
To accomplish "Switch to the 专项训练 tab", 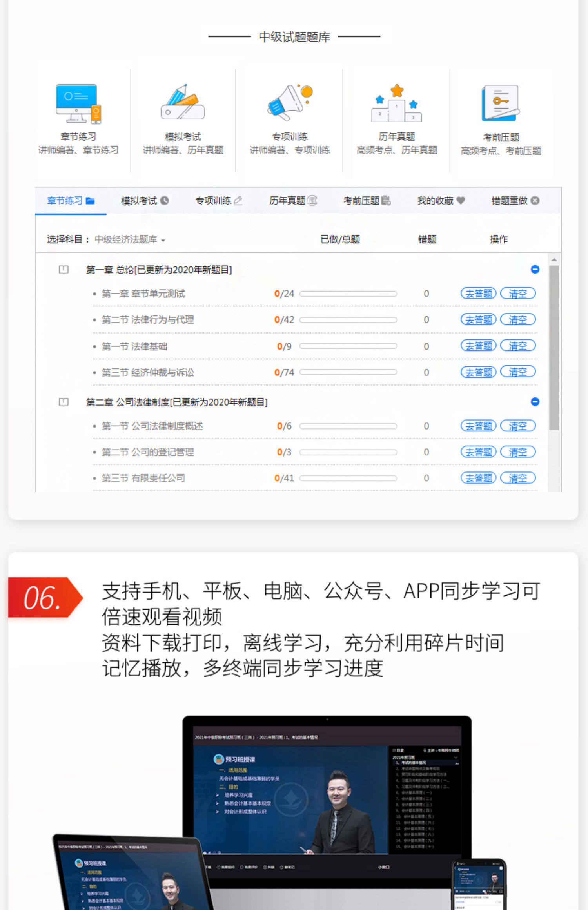I will tap(219, 201).
